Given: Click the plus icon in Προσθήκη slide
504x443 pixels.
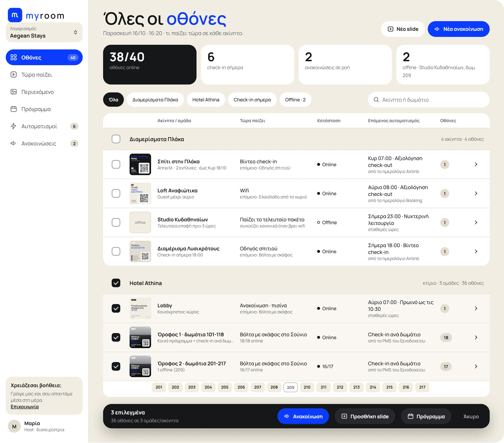Looking at the screenshot, I should click(344, 416).
